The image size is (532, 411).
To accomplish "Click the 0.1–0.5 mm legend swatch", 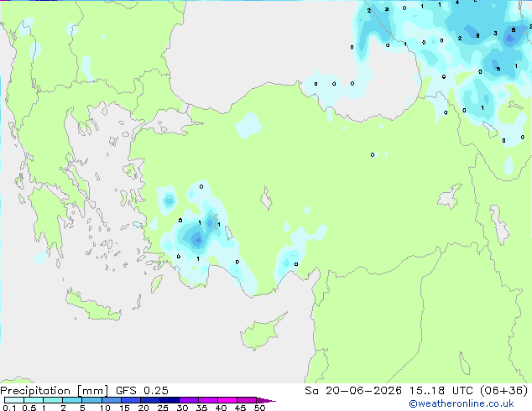I will pos(14,400).
